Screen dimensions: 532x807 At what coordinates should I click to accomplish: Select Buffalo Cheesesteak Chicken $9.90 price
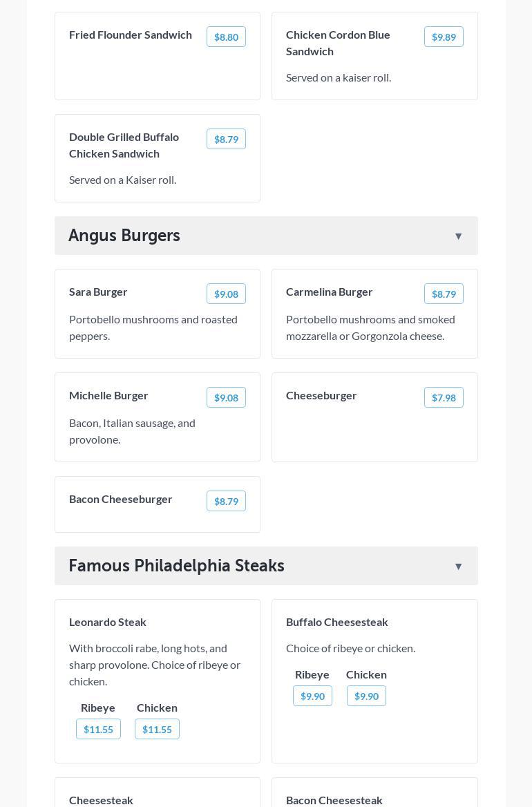point(366,696)
